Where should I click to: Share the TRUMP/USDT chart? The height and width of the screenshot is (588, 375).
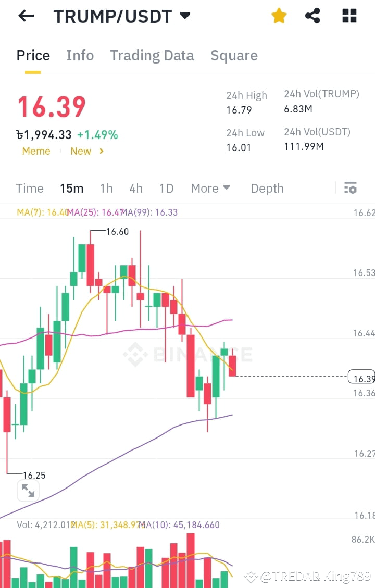pyautogui.click(x=312, y=16)
